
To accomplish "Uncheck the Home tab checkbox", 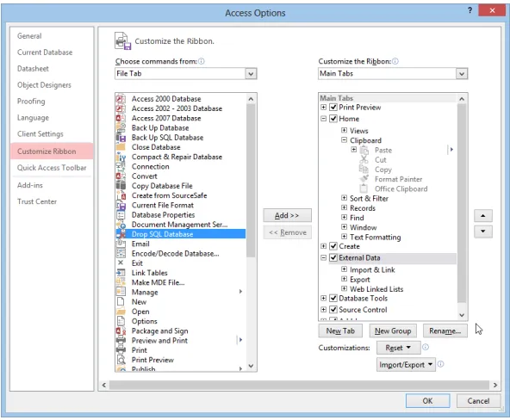I will coord(333,119).
